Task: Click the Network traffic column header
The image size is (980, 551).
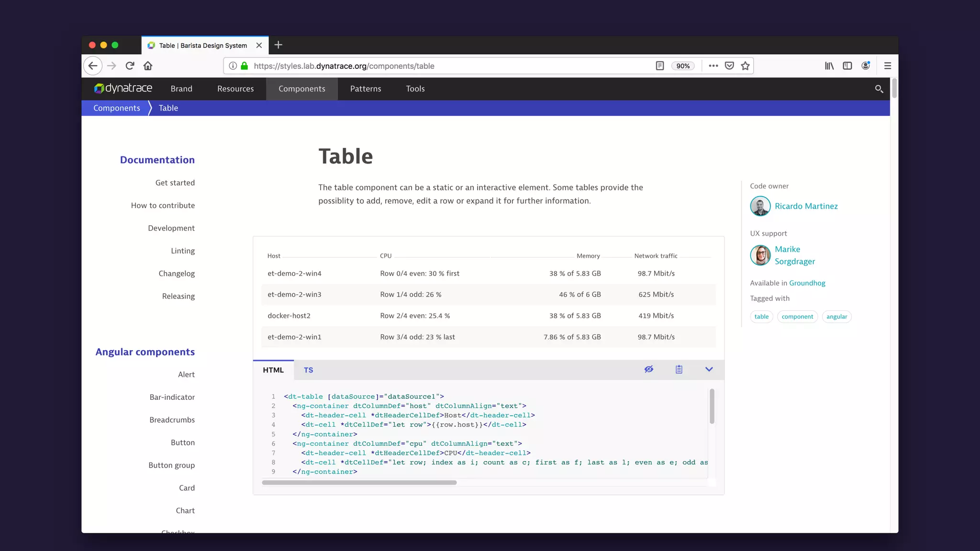Action: [x=656, y=256]
